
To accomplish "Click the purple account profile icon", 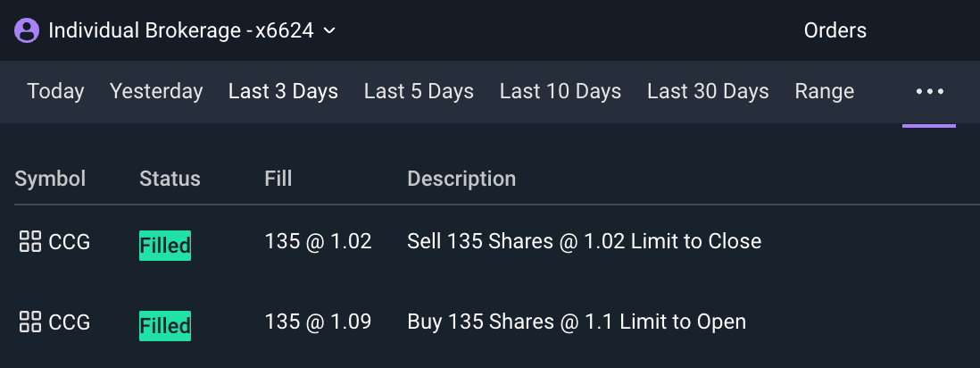I will click(x=27, y=30).
